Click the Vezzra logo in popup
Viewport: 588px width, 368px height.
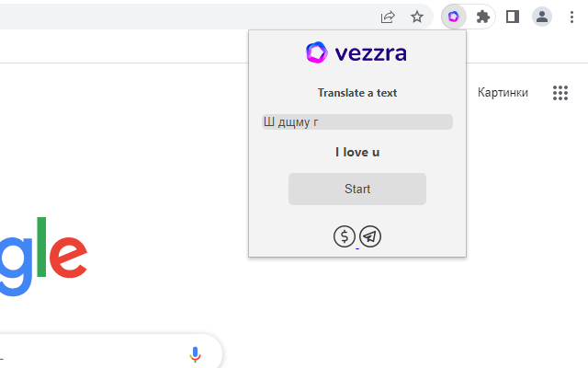pos(356,54)
